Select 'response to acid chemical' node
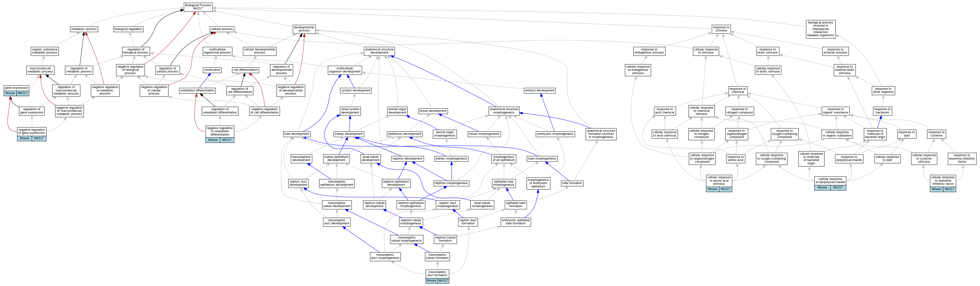 pyautogui.click(x=664, y=111)
